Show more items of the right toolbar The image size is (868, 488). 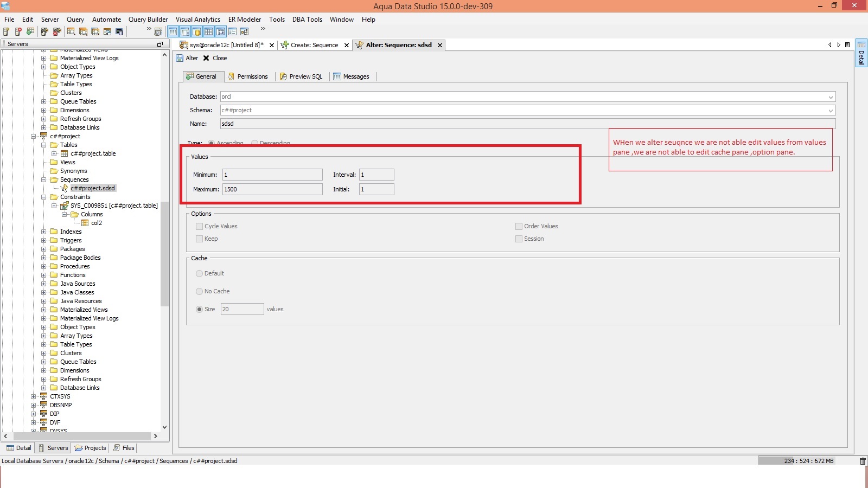point(263,29)
